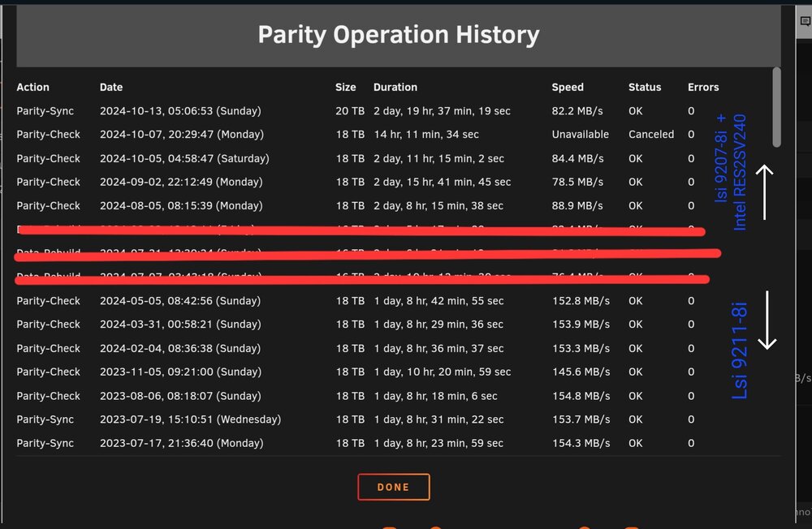Select the date 2024-10-07, 20:29:47 (Monday)
The image size is (812, 529).
(182, 134)
